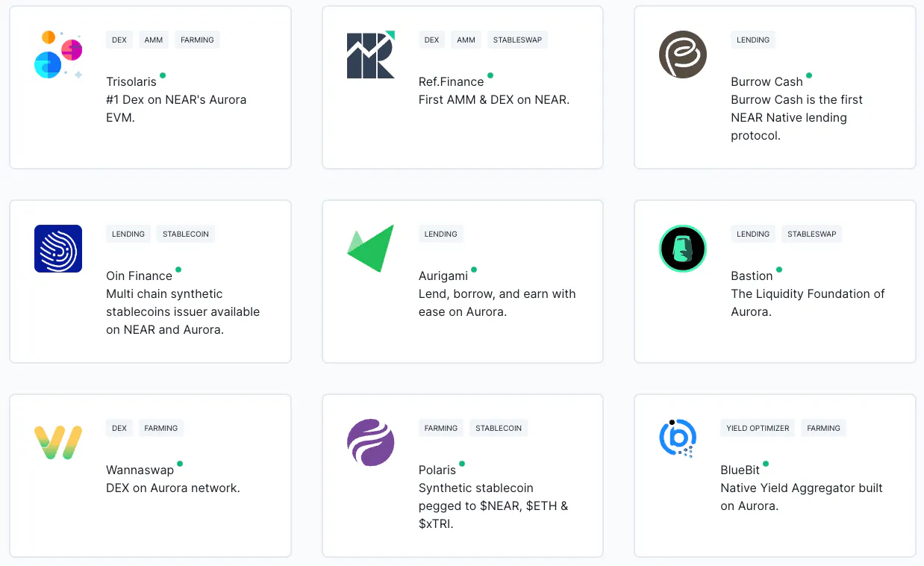
Task: Click the green status dot beside Burrow Cash
Action: (x=809, y=75)
